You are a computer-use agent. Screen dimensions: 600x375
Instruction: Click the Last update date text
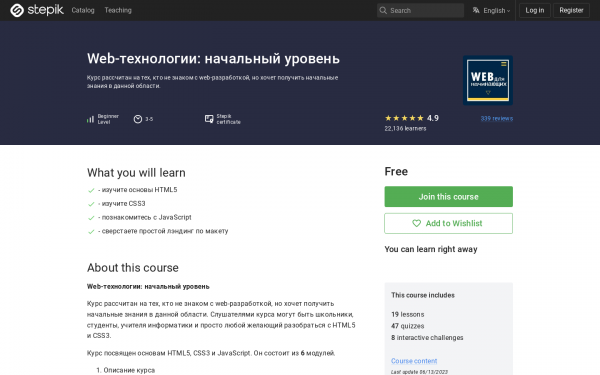(x=419, y=372)
